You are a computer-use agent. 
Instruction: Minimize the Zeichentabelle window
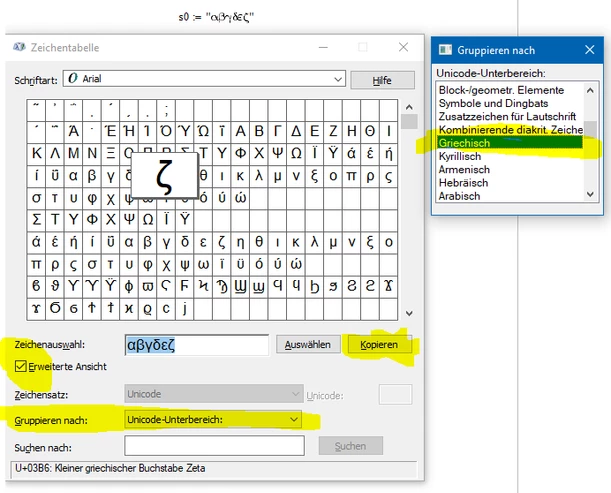pyautogui.click(x=323, y=47)
